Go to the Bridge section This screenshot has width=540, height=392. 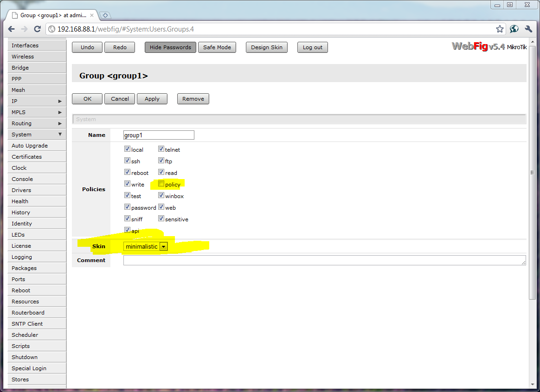pos(37,68)
